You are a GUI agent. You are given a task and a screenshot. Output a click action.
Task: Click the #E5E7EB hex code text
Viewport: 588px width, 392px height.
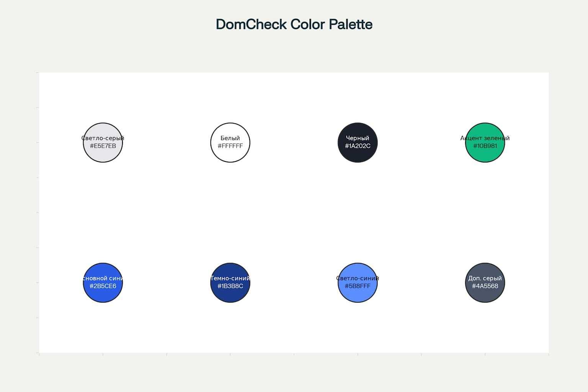pyautogui.click(x=103, y=146)
